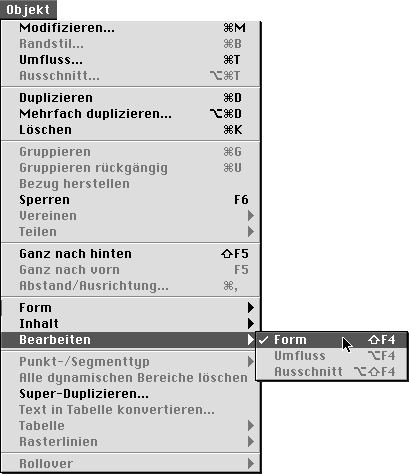Click the Rollover submenu arrow
This screenshot has width=409, height=474.
(x=251, y=463)
